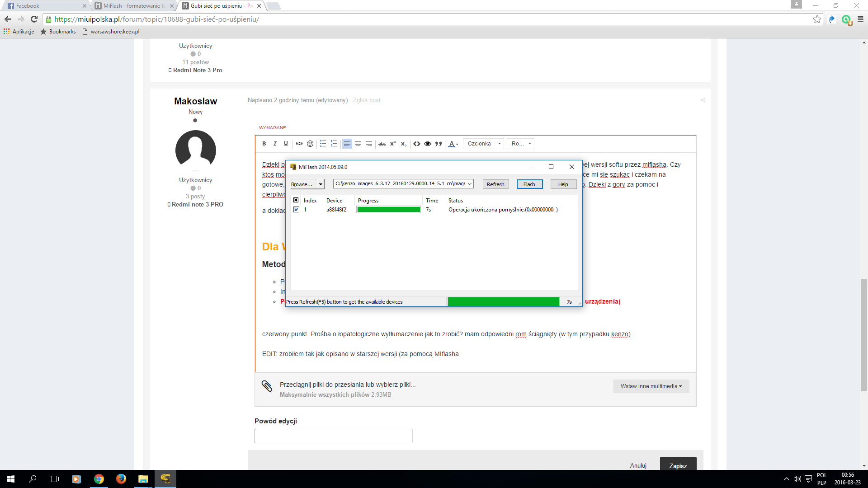Expand the Browse button arrow
Image resolution: width=868 pixels, height=488 pixels.
[321, 184]
